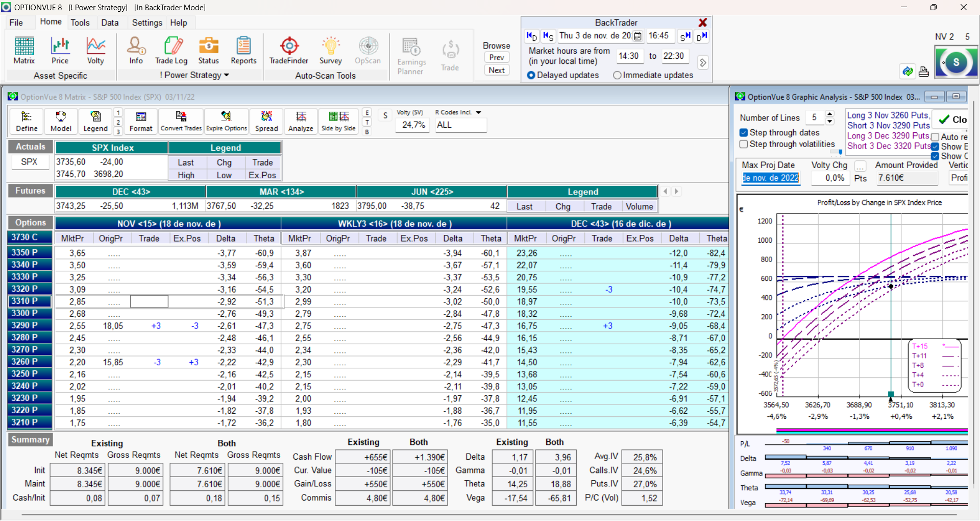Expand BackTrader panel side arrow
Viewport: 980px width, 521px height.
point(703,62)
